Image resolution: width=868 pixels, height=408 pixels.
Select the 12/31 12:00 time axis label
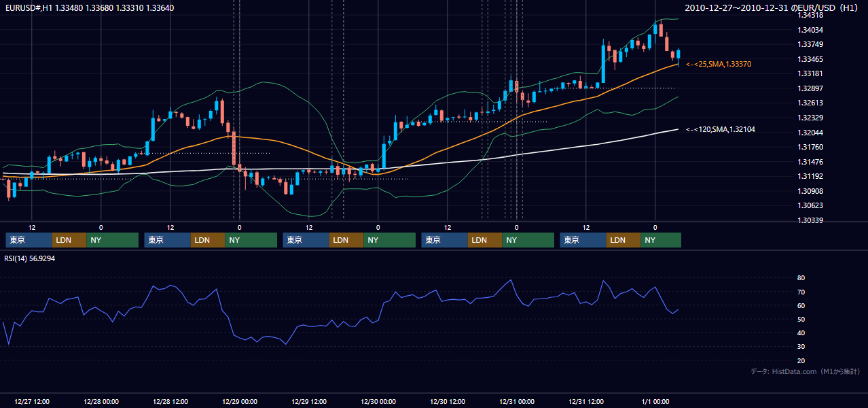click(585, 401)
